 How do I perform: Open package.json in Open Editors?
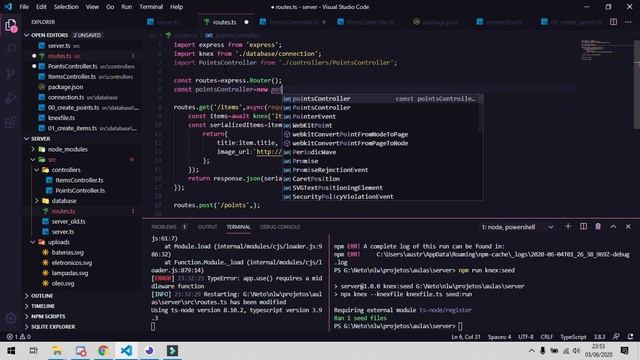click(x=65, y=87)
